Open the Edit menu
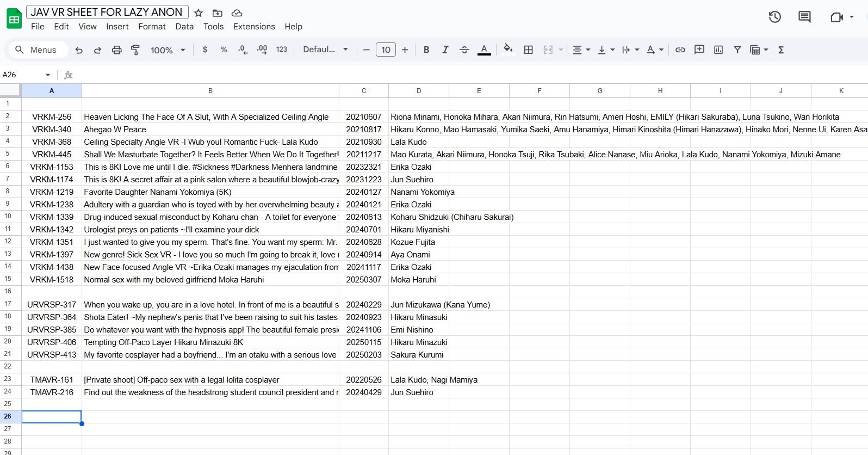868x455 pixels. tap(61, 27)
